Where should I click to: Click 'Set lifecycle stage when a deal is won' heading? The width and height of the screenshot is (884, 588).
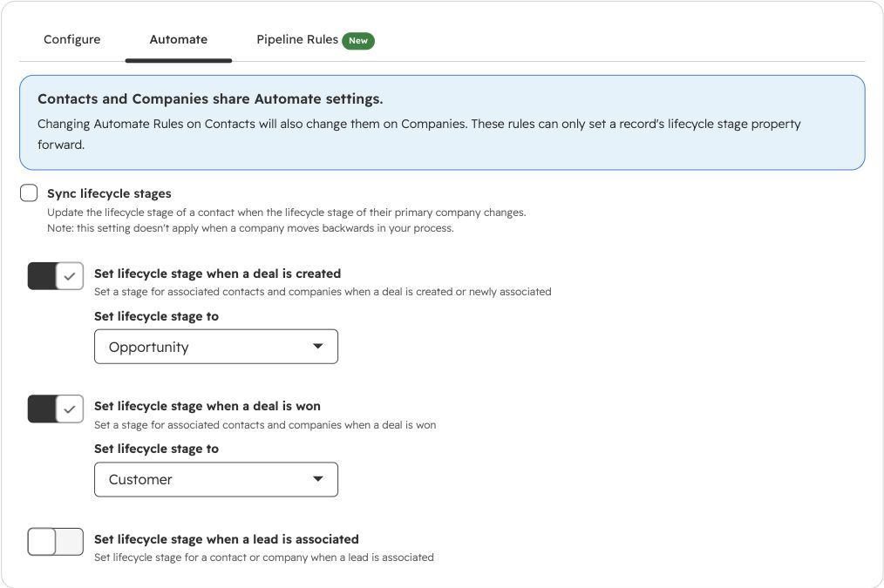[207, 406]
